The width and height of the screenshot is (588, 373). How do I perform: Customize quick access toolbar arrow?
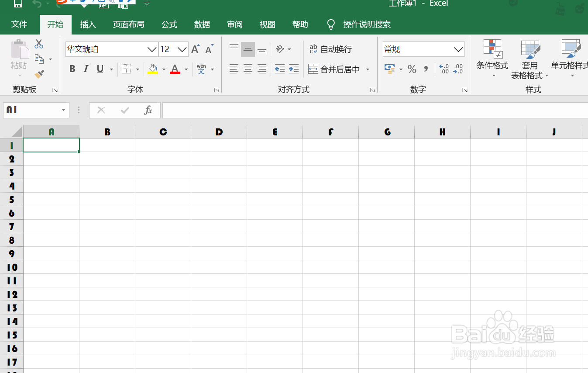(x=147, y=3)
